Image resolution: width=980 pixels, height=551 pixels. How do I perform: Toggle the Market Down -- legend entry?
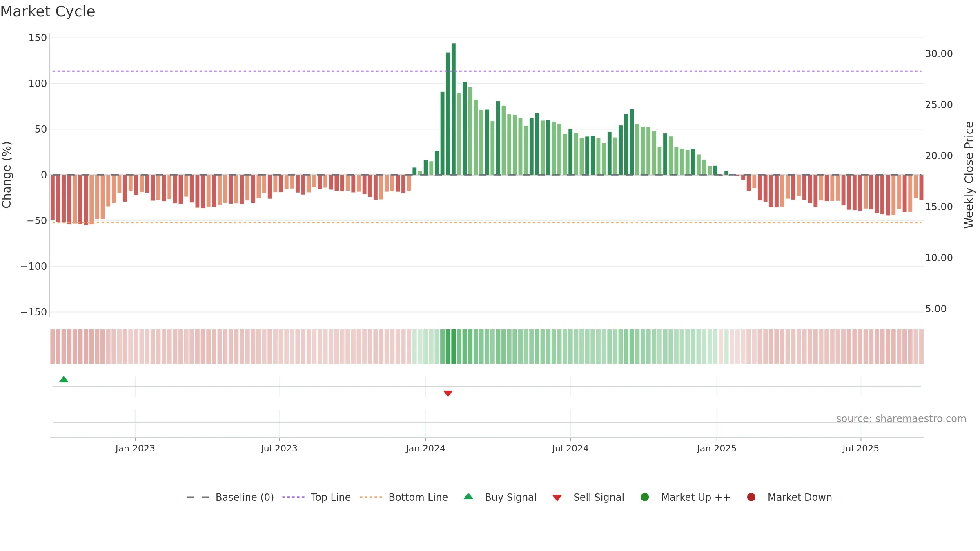coord(795,497)
